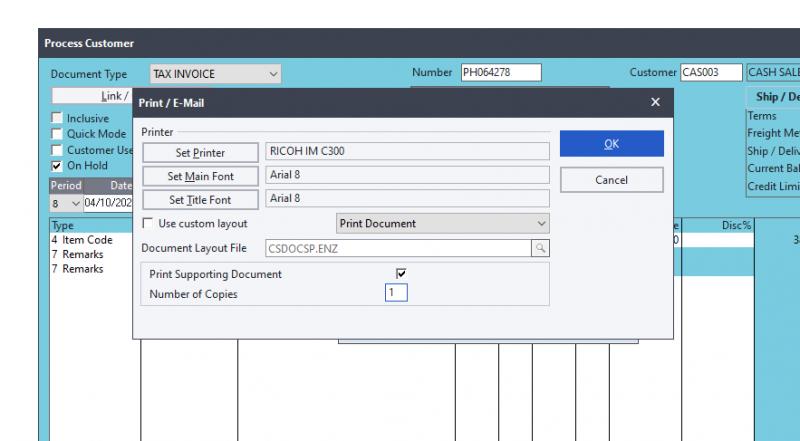Enable the Quick Mode checkbox
Viewport: 800px width, 441px height.
point(57,134)
